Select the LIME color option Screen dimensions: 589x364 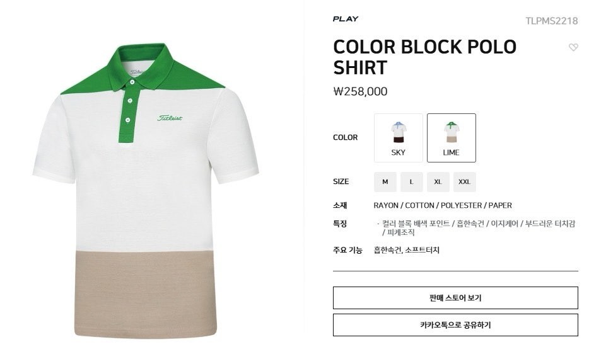(451, 138)
